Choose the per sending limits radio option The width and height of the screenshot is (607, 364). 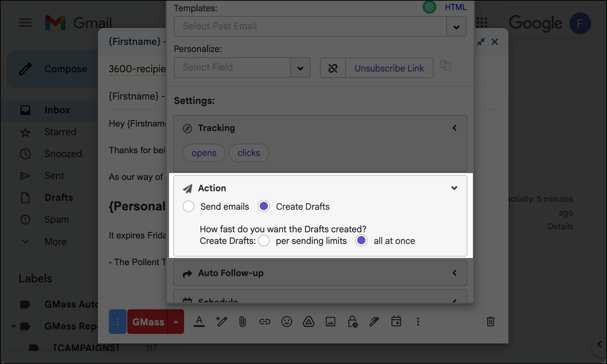pyautogui.click(x=264, y=240)
